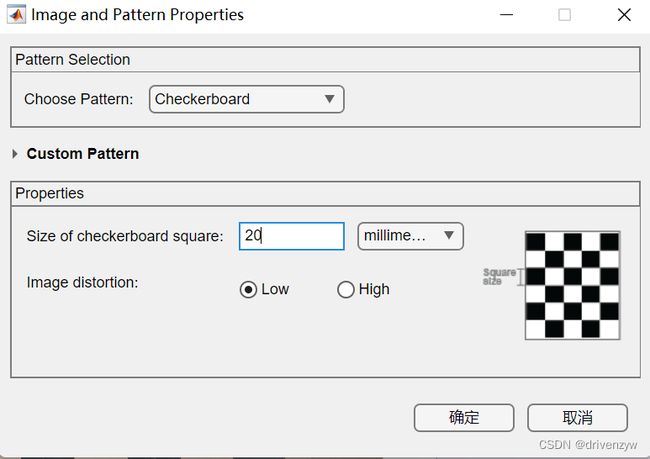Click the Custom Pattern heading text
This screenshot has width=650, height=459.
[82, 154]
